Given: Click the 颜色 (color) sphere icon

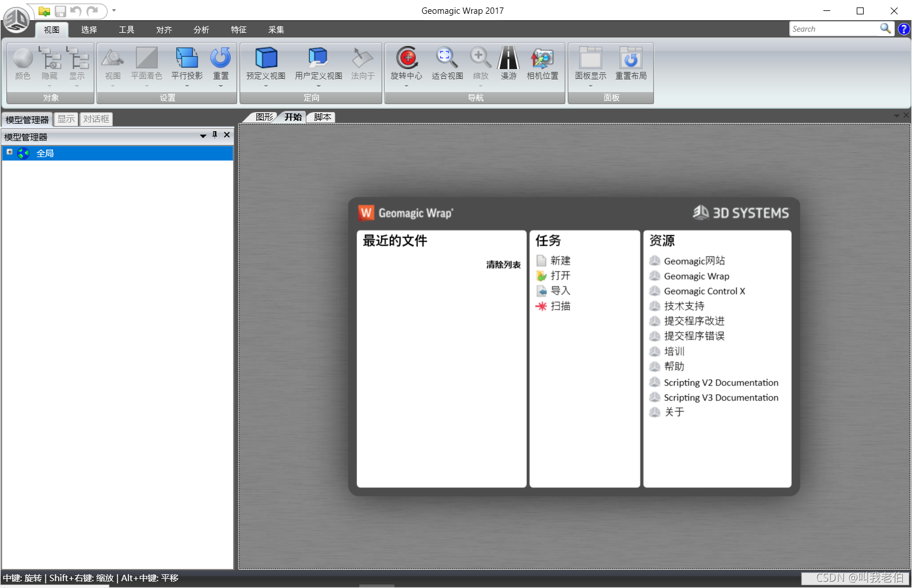Looking at the screenshot, I should (x=23, y=58).
